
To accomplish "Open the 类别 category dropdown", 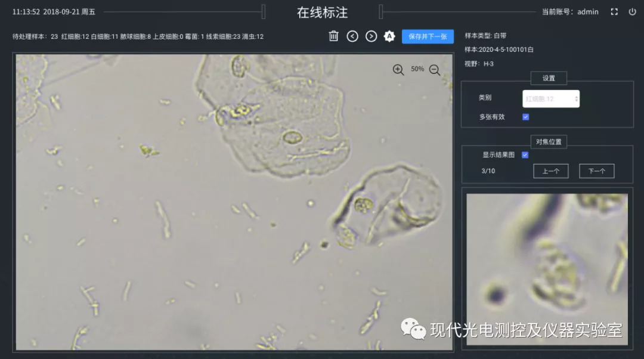I will pos(551,98).
